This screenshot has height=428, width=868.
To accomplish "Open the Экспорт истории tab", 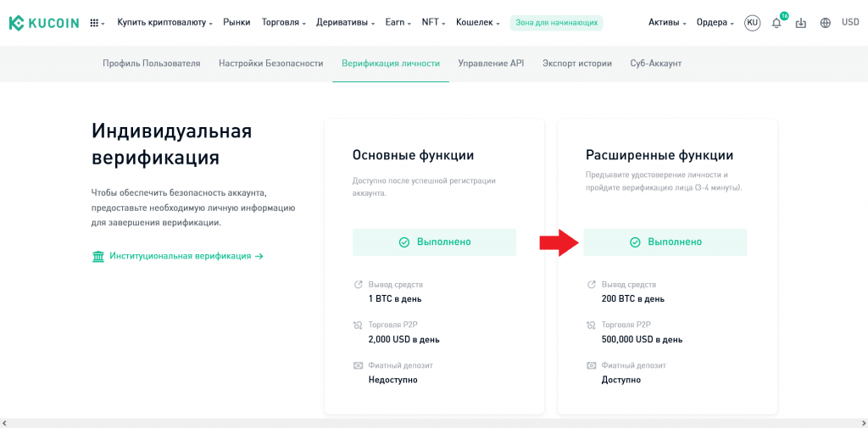I will (577, 63).
